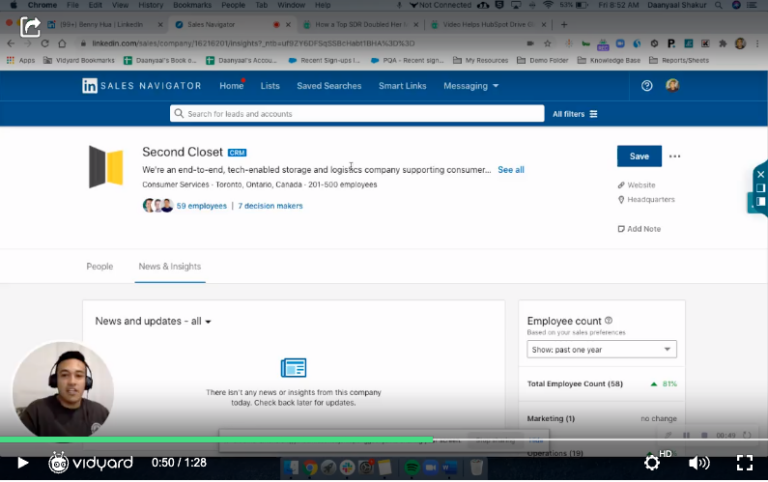This screenshot has height=482, width=768.
Task: Select the News & Insights tab
Action: [x=169, y=266]
